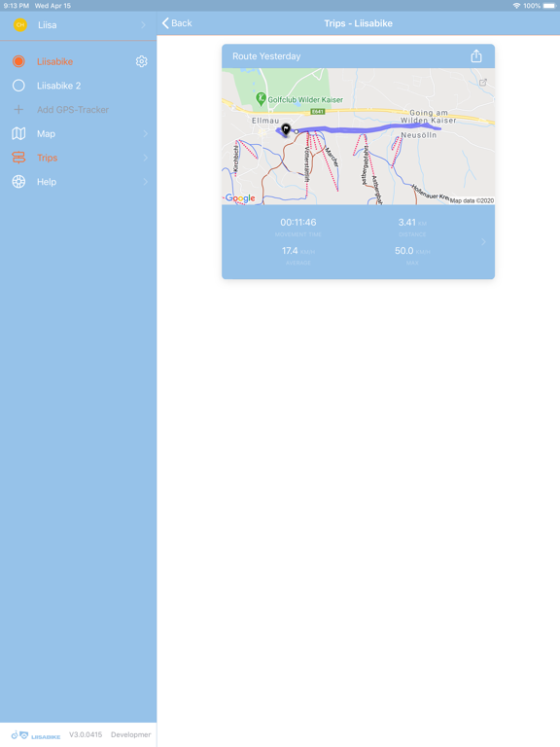
Task: Click the Ellmau town label on map
Action: coord(265,121)
